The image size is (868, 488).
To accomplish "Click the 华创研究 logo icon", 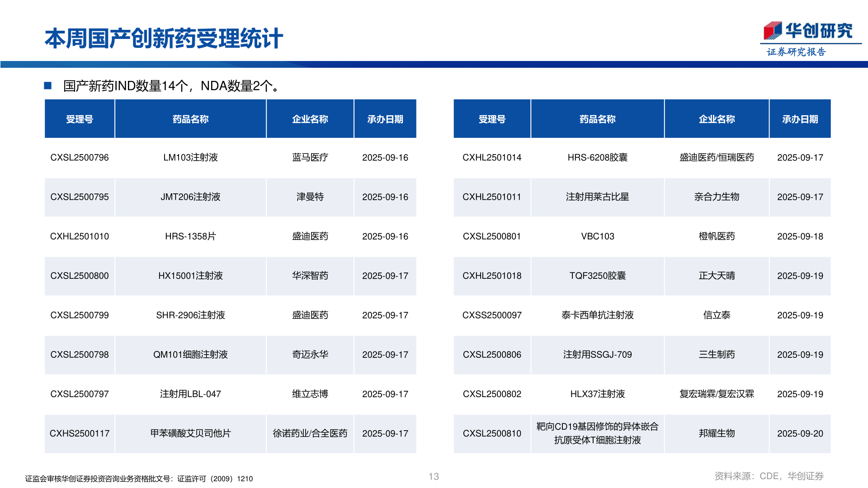I will [x=773, y=31].
